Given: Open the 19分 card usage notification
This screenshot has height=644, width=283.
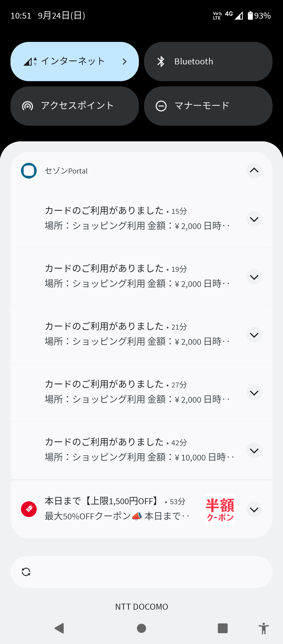Looking at the screenshot, I should click(136, 276).
